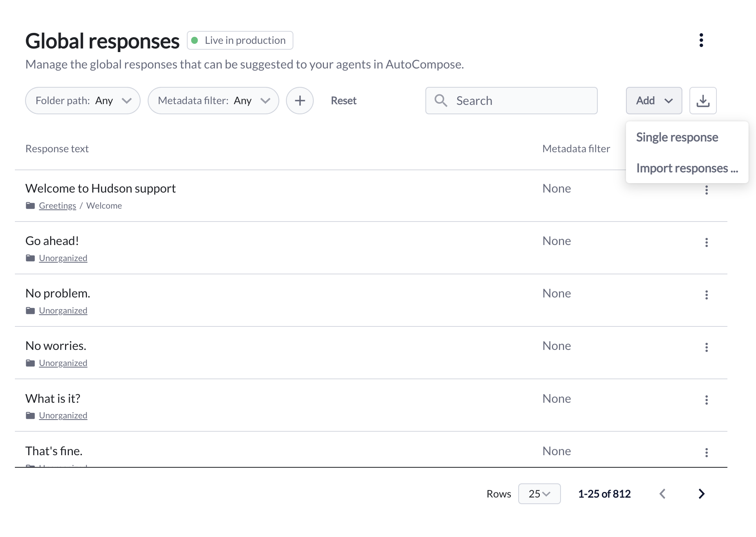Click the Reset filters button
Screen dimensions: 756x537
coord(344,101)
